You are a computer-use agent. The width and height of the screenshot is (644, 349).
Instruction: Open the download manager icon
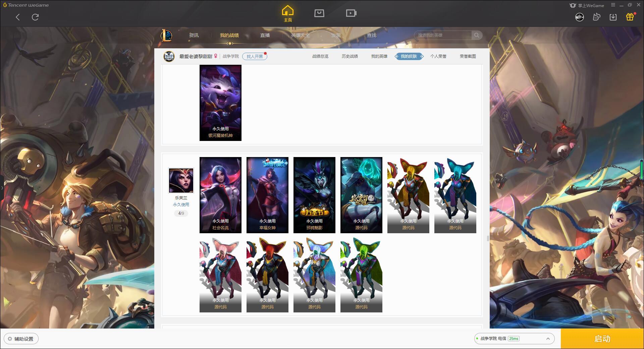coord(613,17)
